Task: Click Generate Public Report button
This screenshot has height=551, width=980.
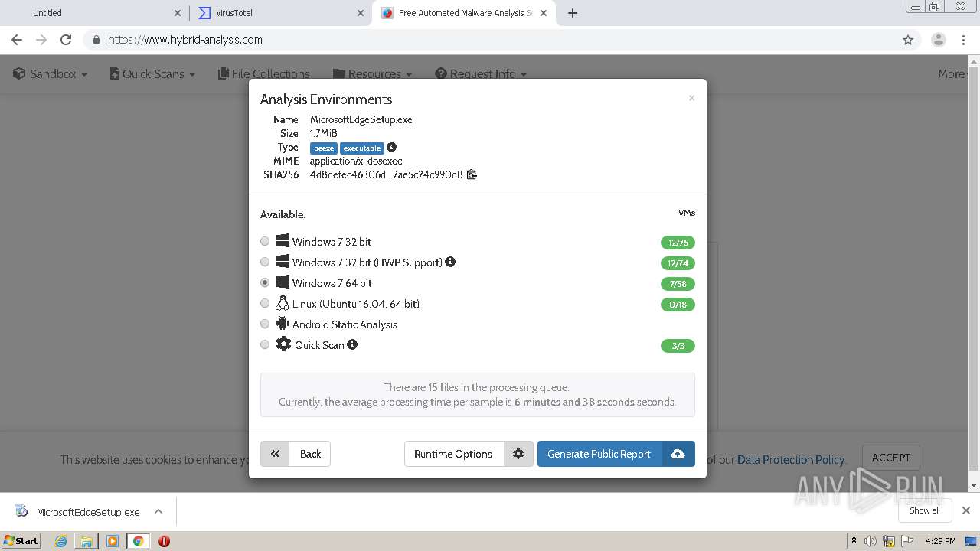Action: pos(599,454)
